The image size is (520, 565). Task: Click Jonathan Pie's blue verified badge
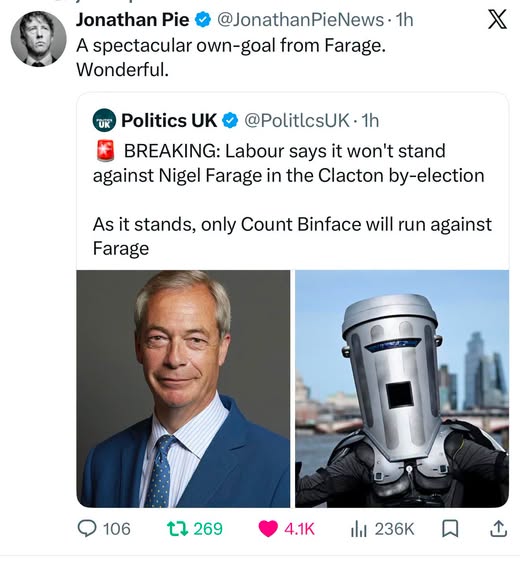pos(203,19)
